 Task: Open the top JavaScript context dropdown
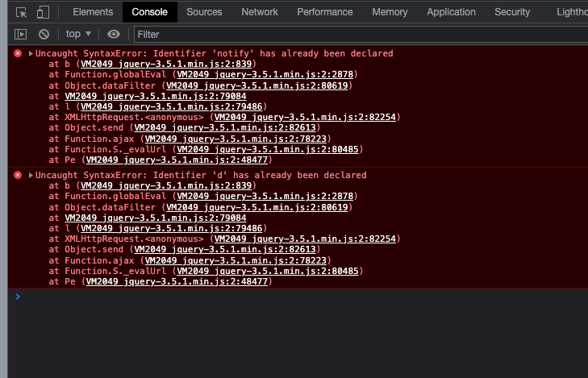78,34
